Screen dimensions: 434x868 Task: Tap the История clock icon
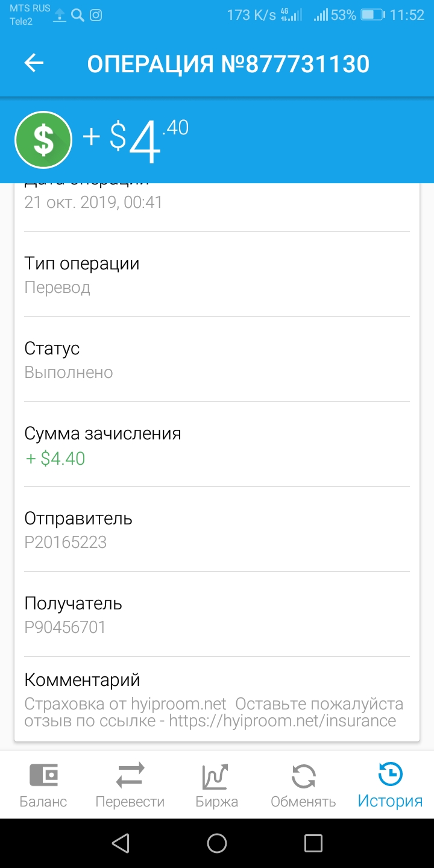point(390,775)
